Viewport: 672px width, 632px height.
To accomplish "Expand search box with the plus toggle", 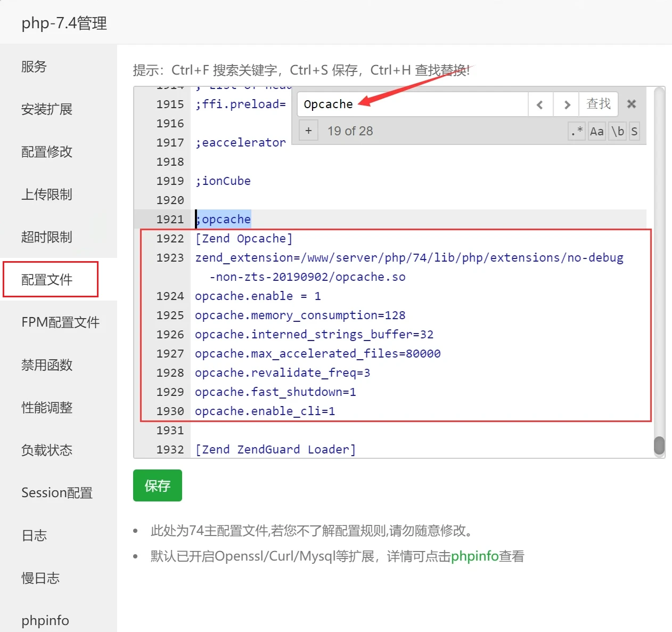I will pyautogui.click(x=308, y=131).
